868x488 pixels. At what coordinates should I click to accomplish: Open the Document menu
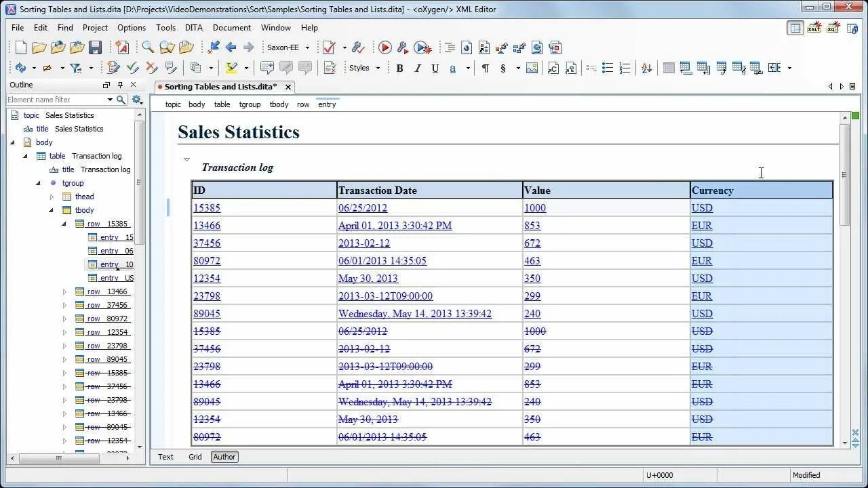[x=232, y=28]
